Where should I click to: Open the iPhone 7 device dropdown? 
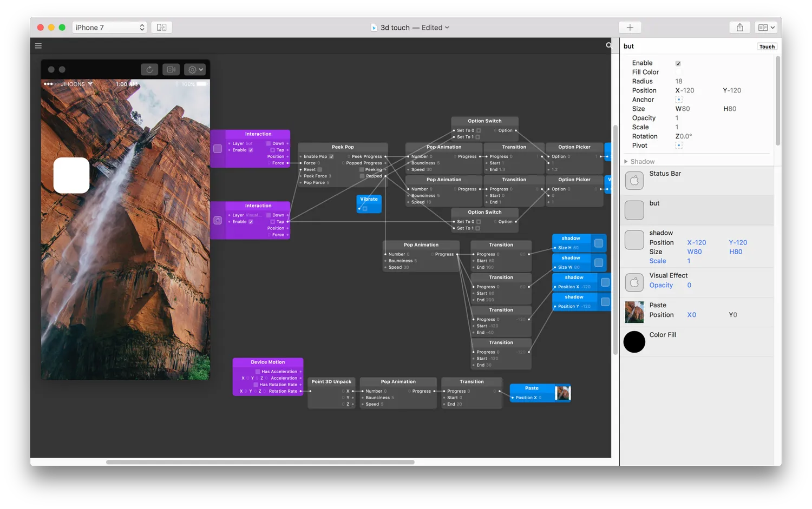coord(109,27)
